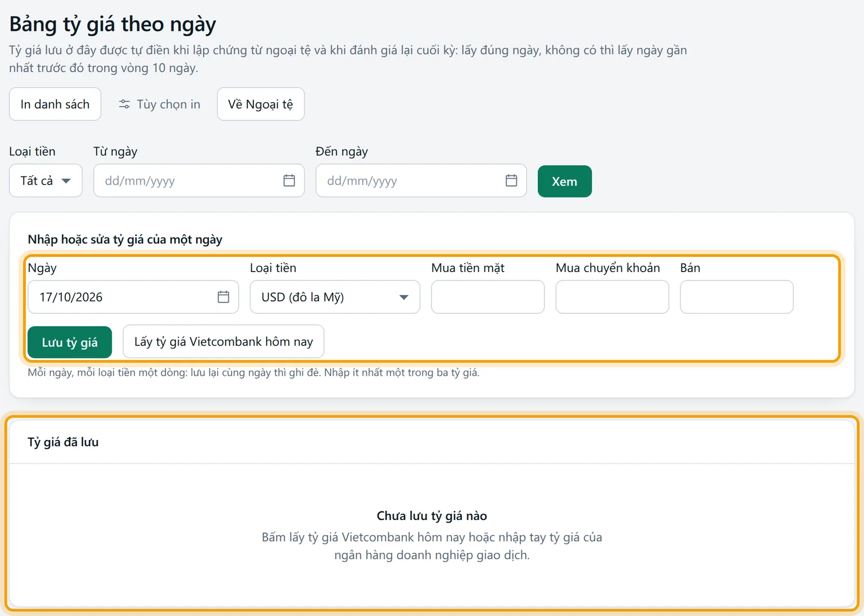Open calendar picker in Từ ngày field

(289, 180)
